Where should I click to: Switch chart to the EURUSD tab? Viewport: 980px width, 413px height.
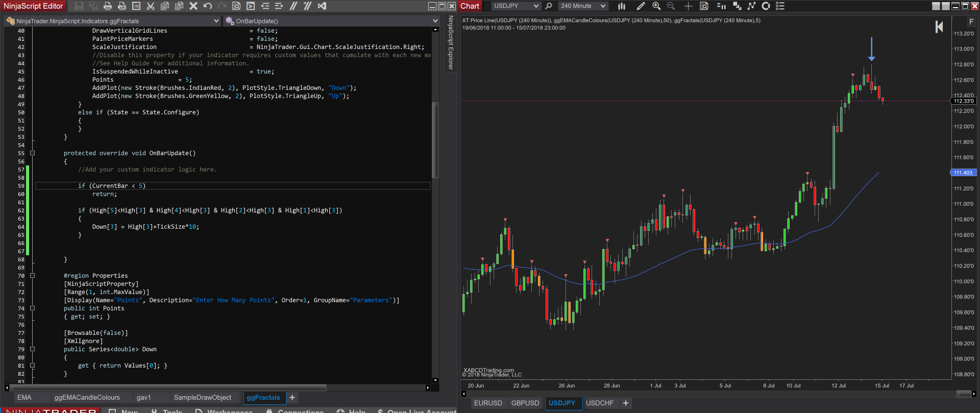click(x=488, y=403)
